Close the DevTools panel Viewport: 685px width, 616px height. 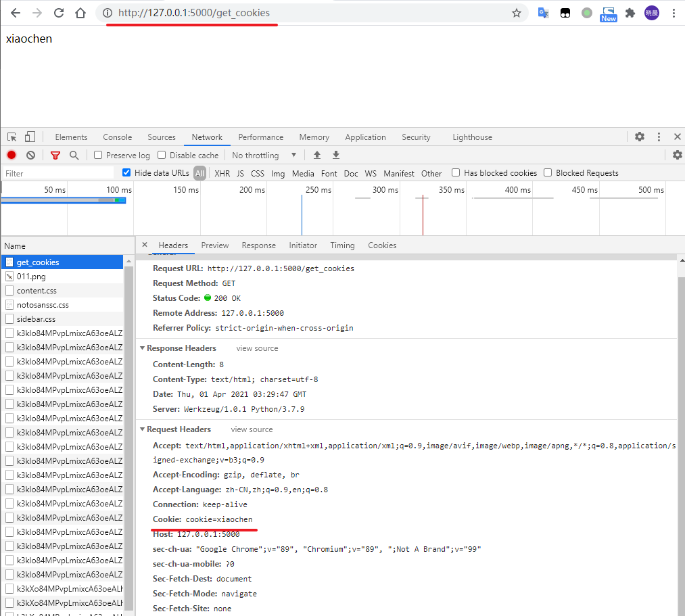677,137
